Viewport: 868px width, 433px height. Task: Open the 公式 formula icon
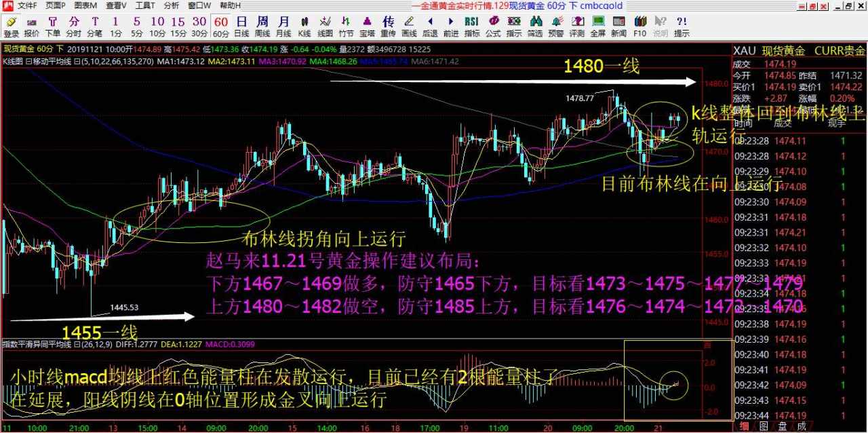493,26
